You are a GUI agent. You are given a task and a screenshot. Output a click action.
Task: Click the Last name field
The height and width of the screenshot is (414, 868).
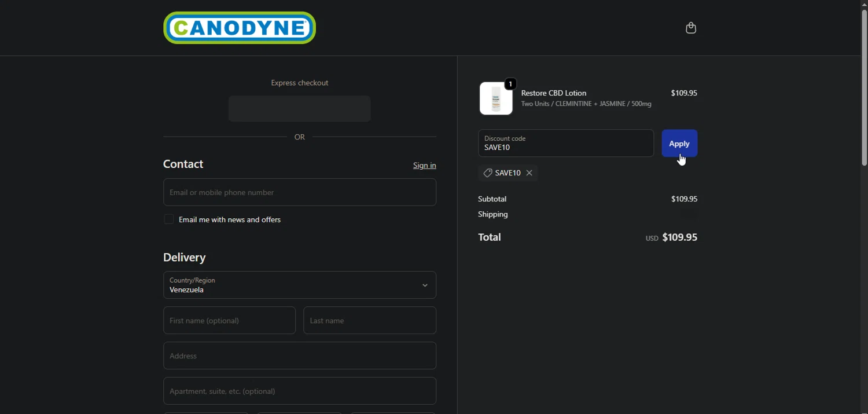pyautogui.click(x=370, y=320)
